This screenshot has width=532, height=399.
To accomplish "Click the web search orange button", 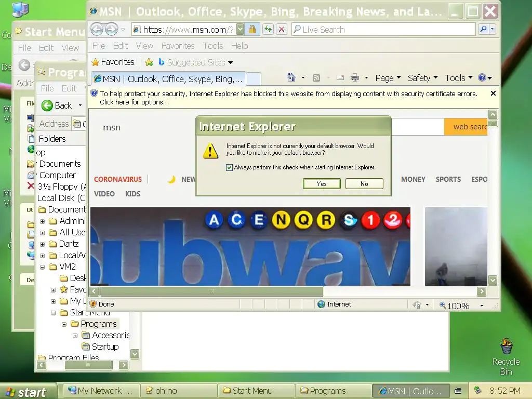I will point(466,127).
